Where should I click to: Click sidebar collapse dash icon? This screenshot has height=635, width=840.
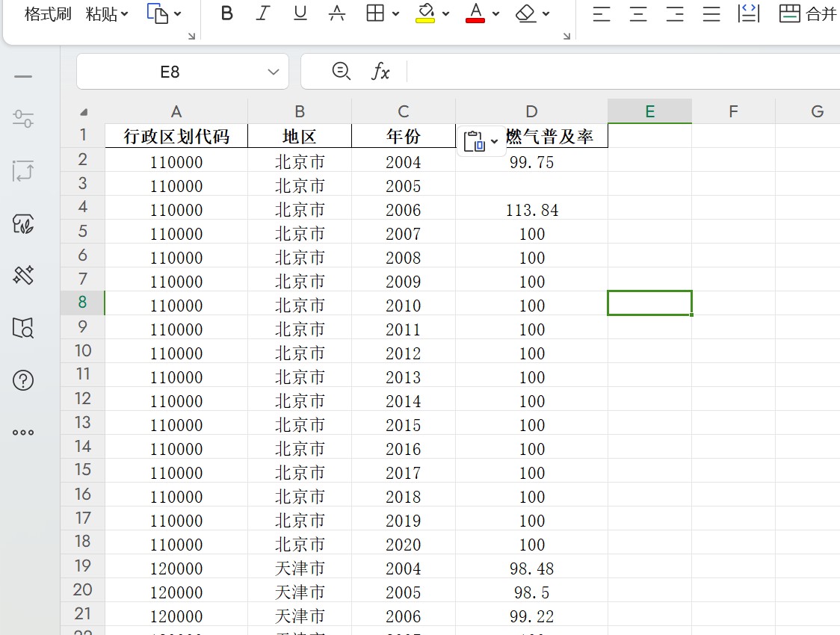(23, 77)
